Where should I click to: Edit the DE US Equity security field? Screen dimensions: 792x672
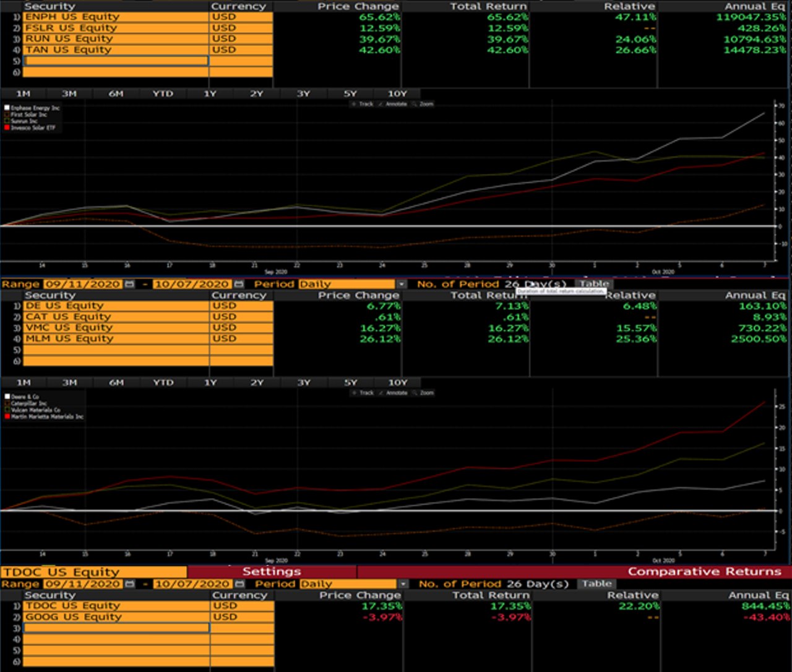[x=116, y=306]
